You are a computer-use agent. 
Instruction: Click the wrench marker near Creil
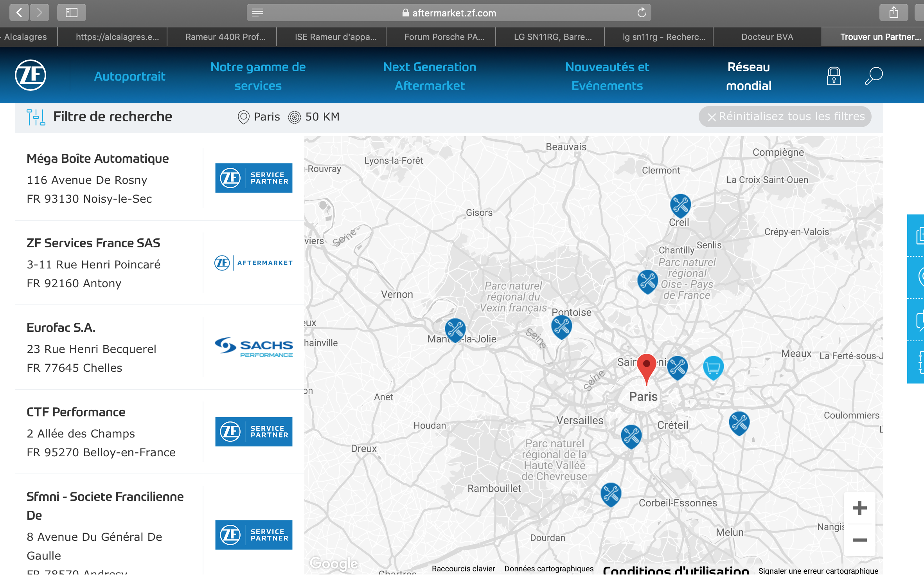(x=680, y=205)
